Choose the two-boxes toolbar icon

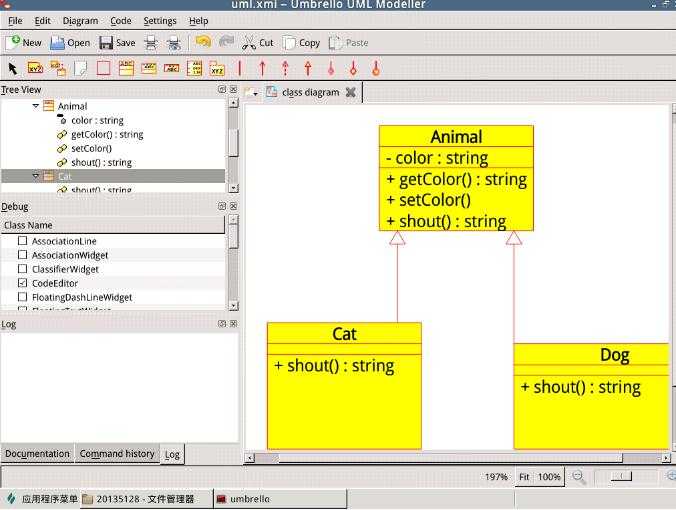pyautogui.click(x=58, y=68)
